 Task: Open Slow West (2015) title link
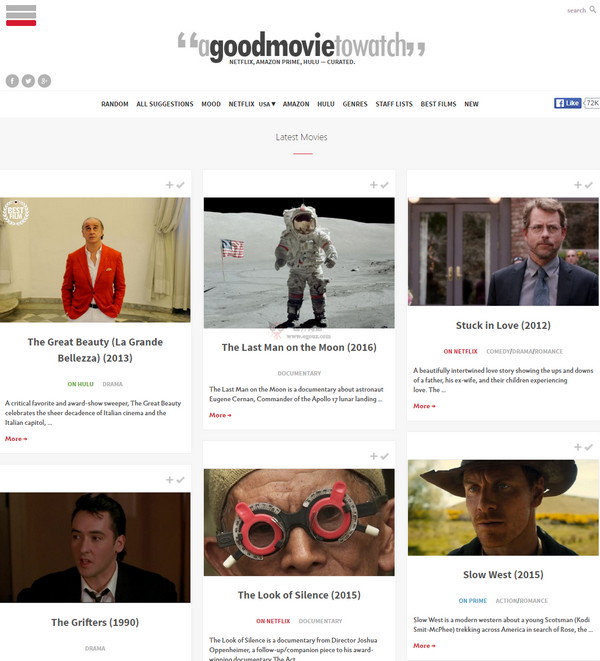(503, 575)
